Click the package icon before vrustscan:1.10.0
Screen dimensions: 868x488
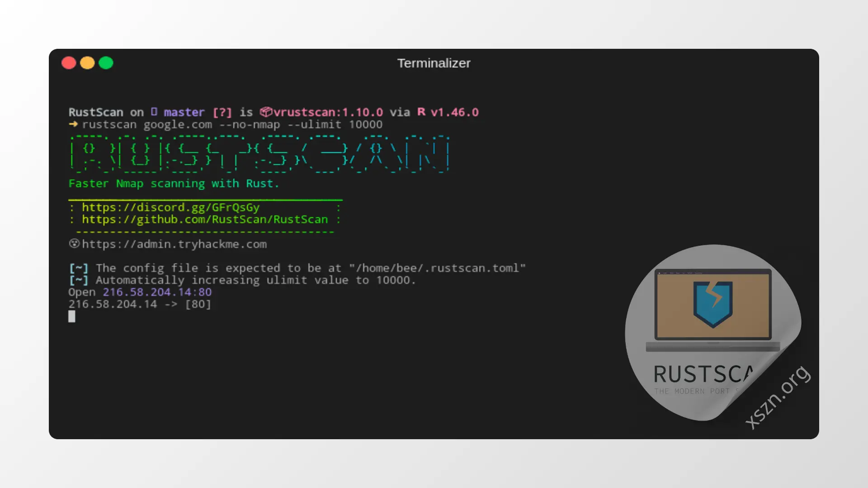tap(266, 112)
